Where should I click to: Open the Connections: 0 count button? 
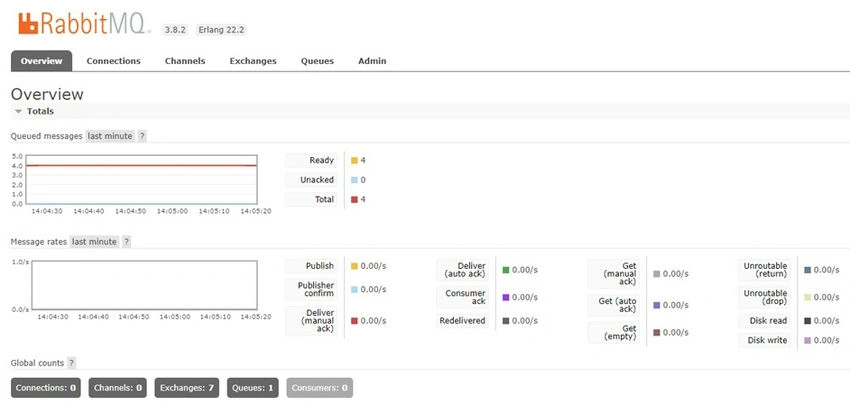46,388
